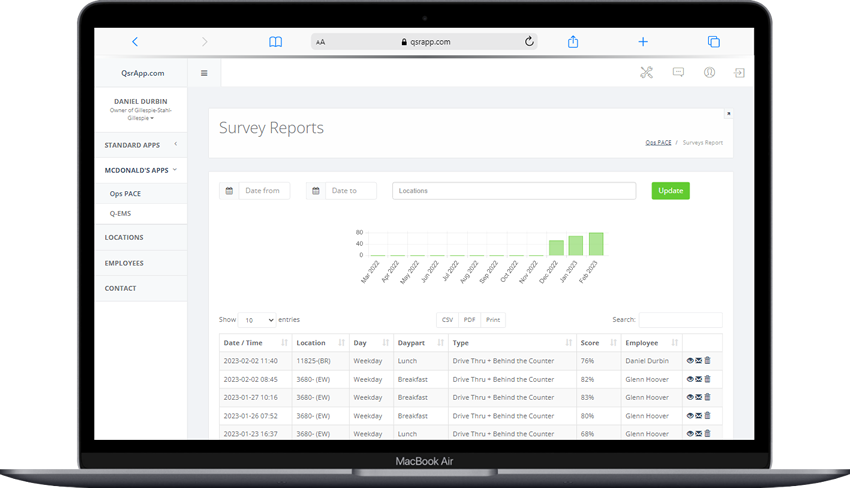Export table with PDF button
The height and width of the screenshot is (488, 850).
(x=469, y=320)
